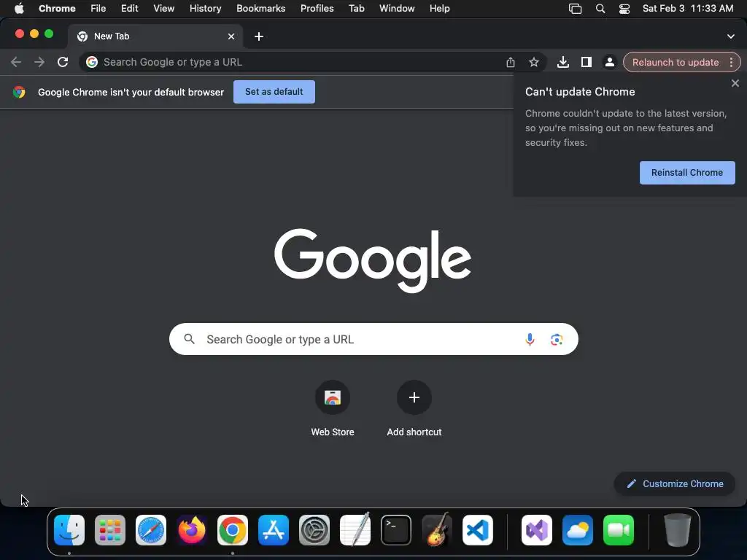Launch Safari from the dock
This screenshot has height=560, width=747.
[x=151, y=530]
